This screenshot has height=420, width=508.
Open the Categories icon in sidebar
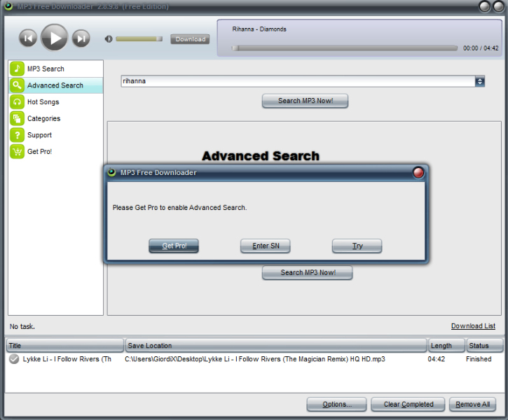tap(17, 118)
